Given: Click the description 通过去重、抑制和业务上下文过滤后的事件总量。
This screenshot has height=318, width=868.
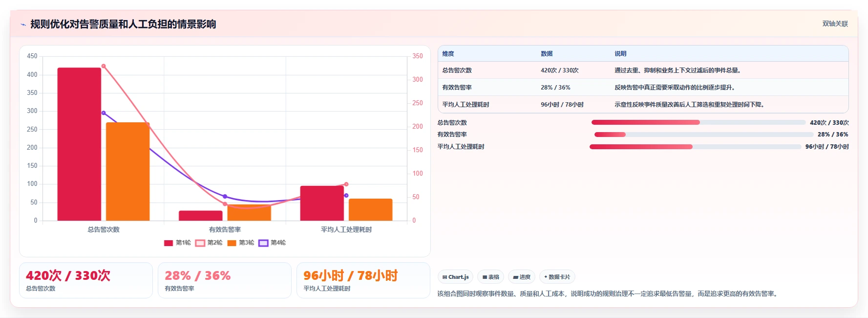Looking at the screenshot, I should [x=679, y=70].
